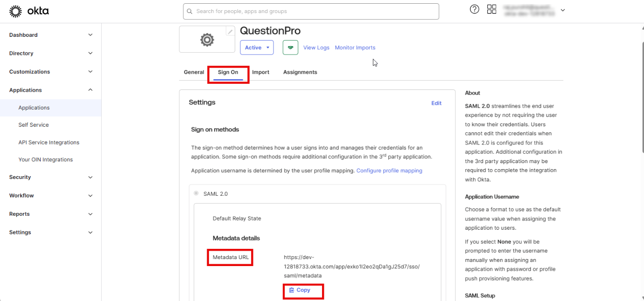This screenshot has height=301, width=644.
Task: Focus the people, apps and groups search field
Action: tap(311, 11)
